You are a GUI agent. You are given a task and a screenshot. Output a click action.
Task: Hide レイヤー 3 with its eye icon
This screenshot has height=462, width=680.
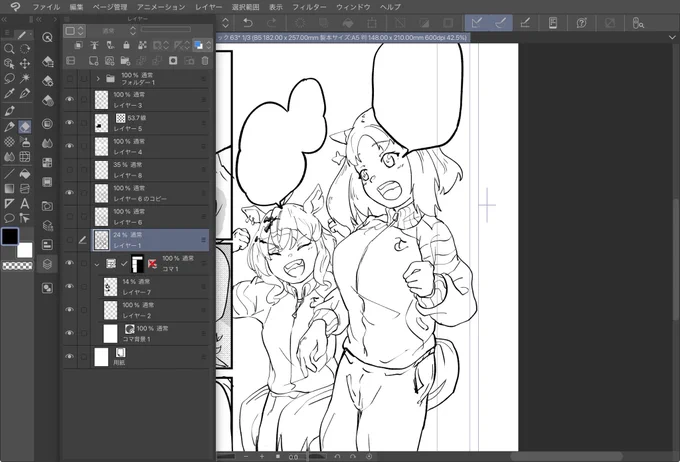(x=69, y=99)
